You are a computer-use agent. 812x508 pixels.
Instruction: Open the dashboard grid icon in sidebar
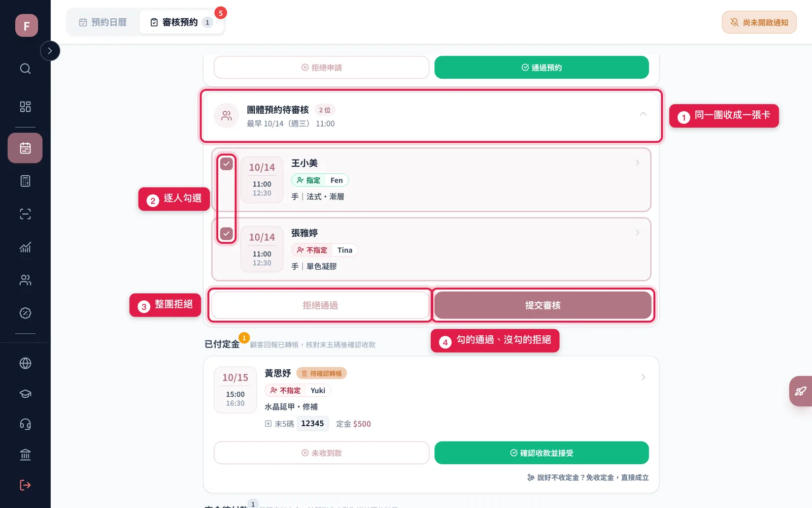pos(25,107)
